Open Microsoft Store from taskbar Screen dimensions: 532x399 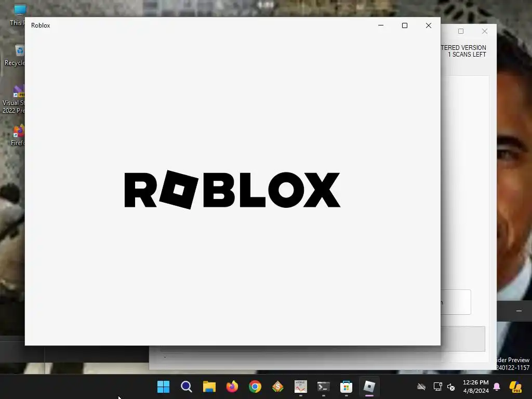(347, 387)
